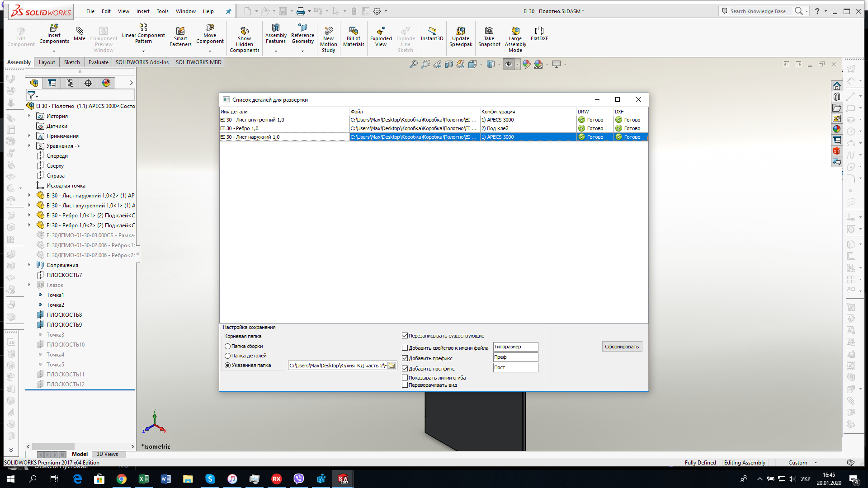Open DimXpertManager tab icon
Viewport: 868px width, 488px height.
[88, 83]
